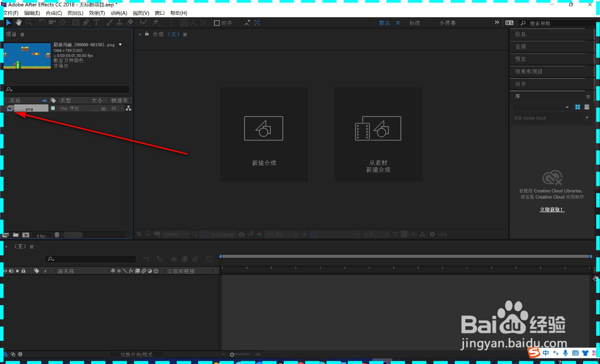Open the Adobe Stock search dropdown arrow

click(x=587, y=118)
